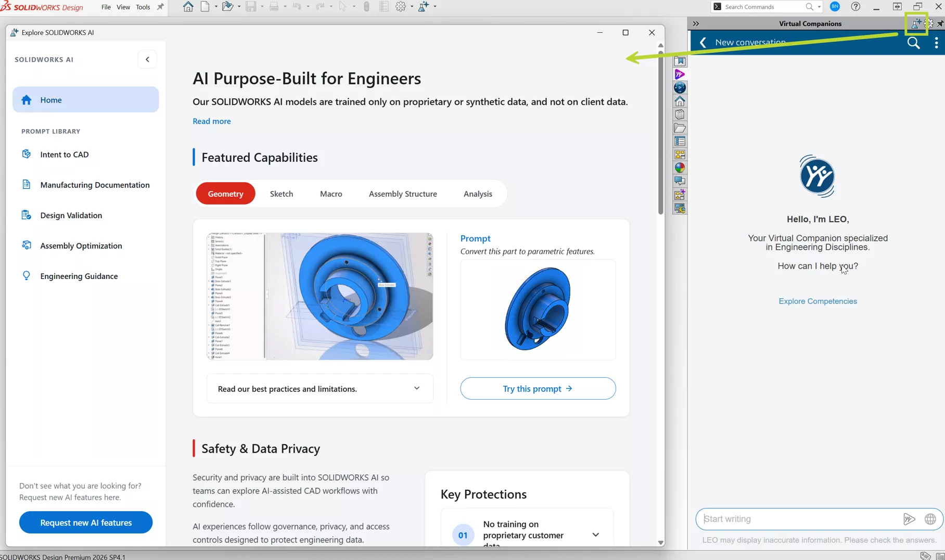The width and height of the screenshot is (945, 560).
Task: Pin the SOLIDWORKS menu bar
Action: point(160,7)
